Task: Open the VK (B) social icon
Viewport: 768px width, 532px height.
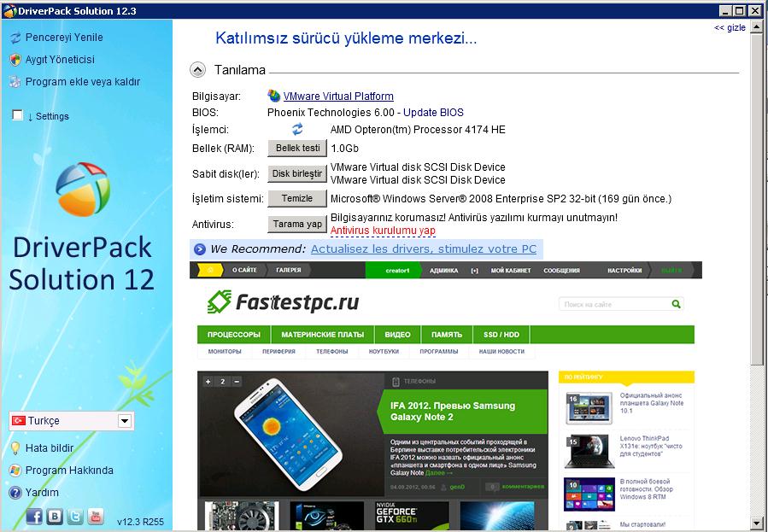Action: [x=55, y=517]
